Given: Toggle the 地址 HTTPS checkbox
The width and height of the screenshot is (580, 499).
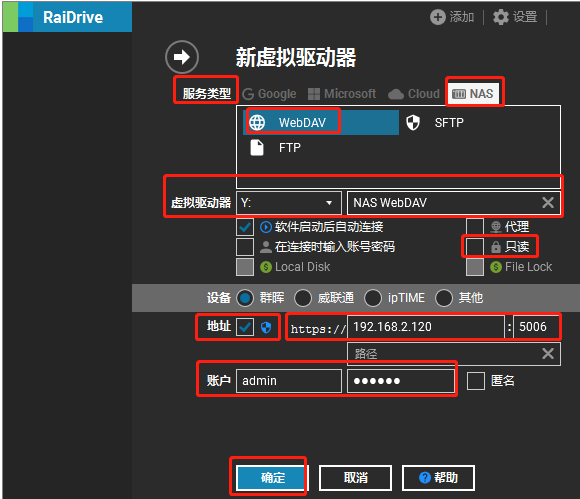Looking at the screenshot, I should click(245, 327).
